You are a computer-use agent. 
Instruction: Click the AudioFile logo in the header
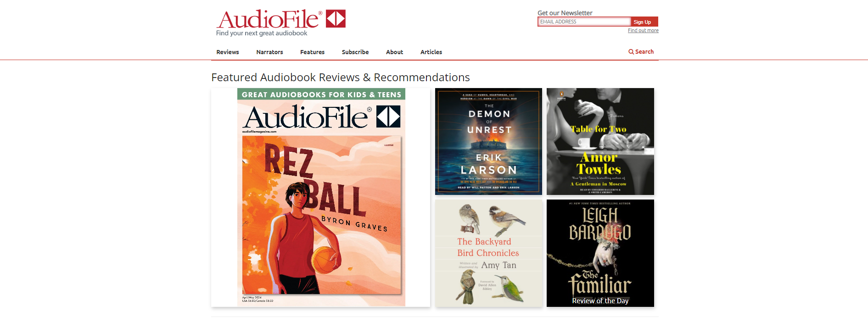click(281, 19)
